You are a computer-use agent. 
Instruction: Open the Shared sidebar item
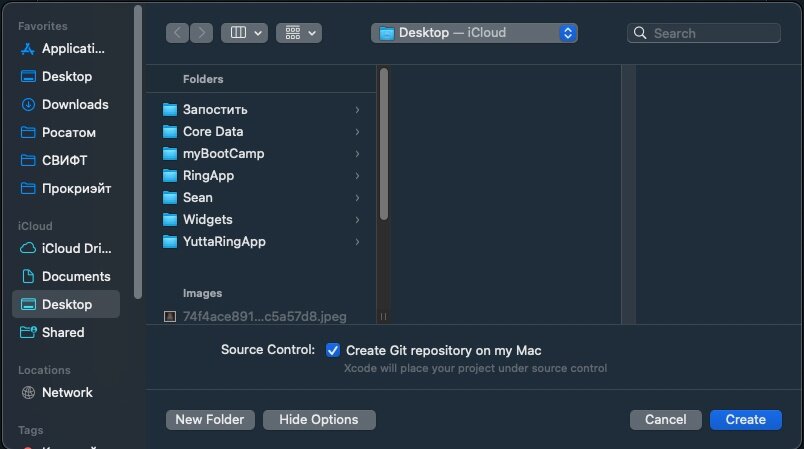point(66,332)
